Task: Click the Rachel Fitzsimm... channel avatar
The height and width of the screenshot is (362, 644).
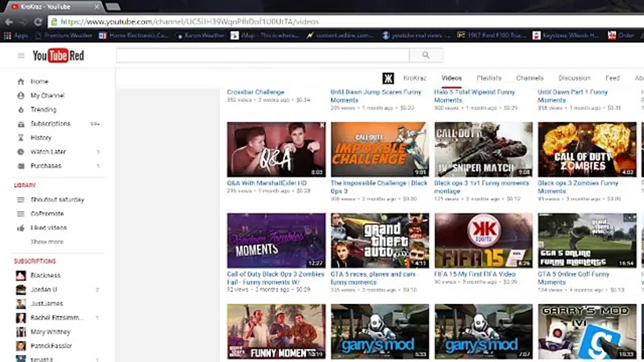Action: (21, 318)
